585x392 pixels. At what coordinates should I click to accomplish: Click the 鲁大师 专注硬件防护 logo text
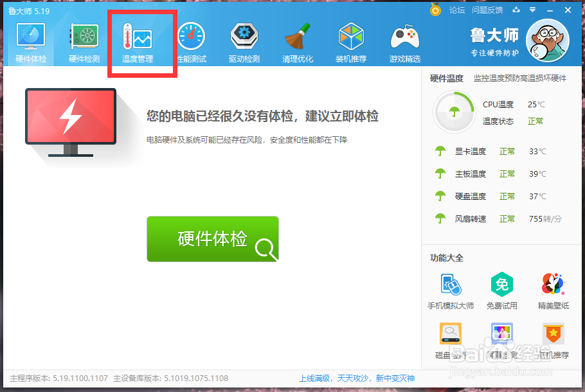pyautogui.click(x=494, y=42)
